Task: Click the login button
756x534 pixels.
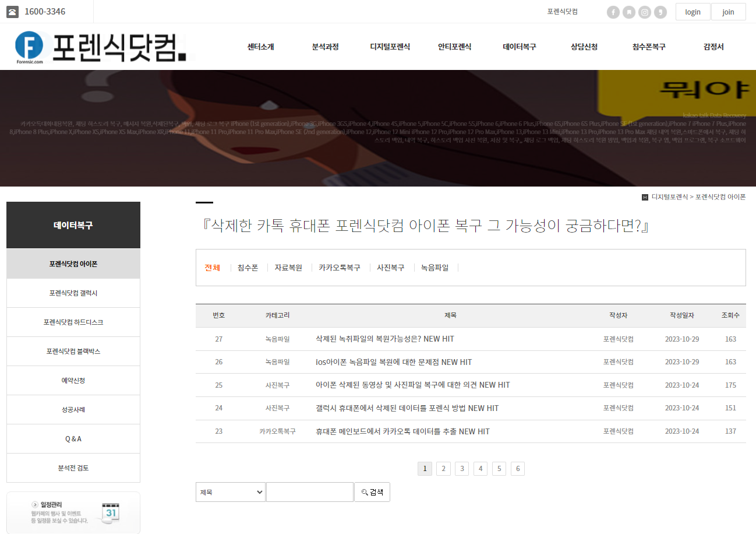Action: coord(693,12)
